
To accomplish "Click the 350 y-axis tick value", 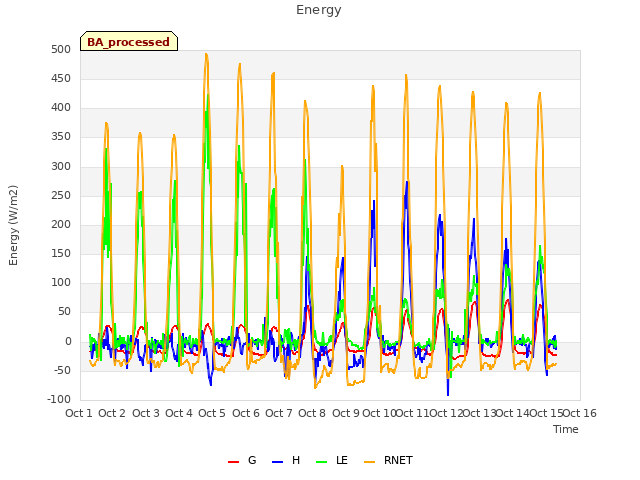I will click(61, 137).
